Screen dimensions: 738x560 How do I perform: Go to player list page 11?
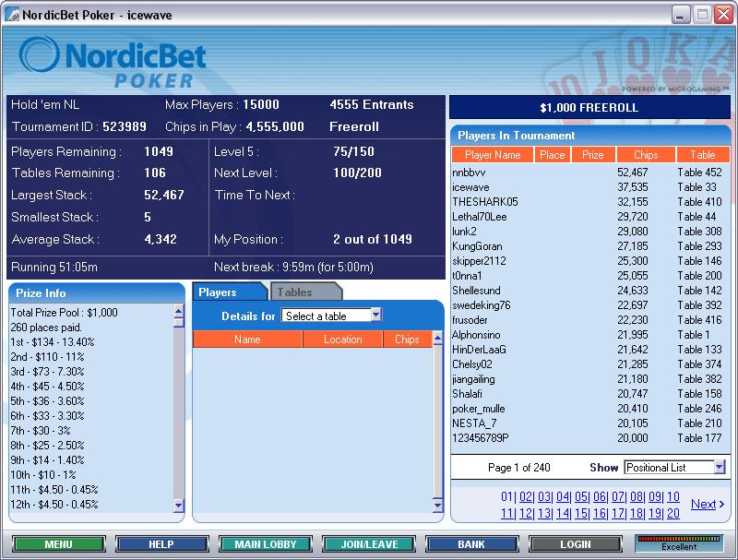[506, 513]
